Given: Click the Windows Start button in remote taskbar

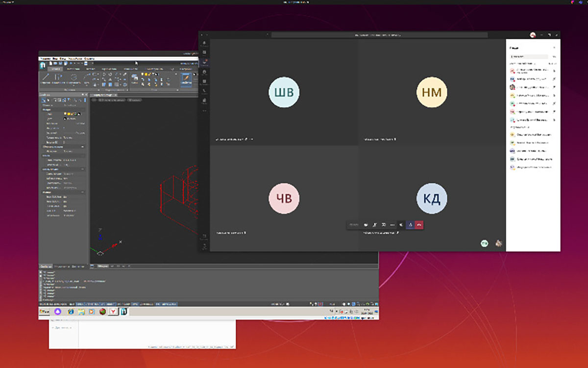Looking at the screenshot, I should (44, 312).
